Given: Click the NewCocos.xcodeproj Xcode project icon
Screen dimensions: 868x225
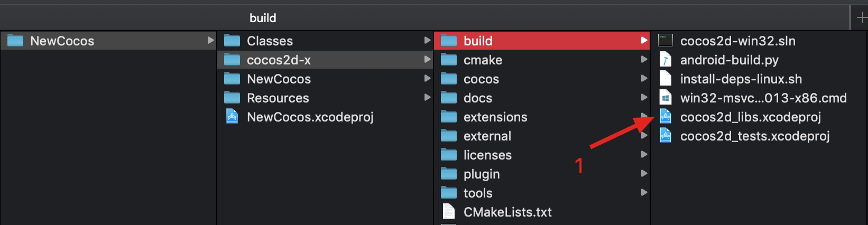Looking at the screenshot, I should click(x=232, y=117).
